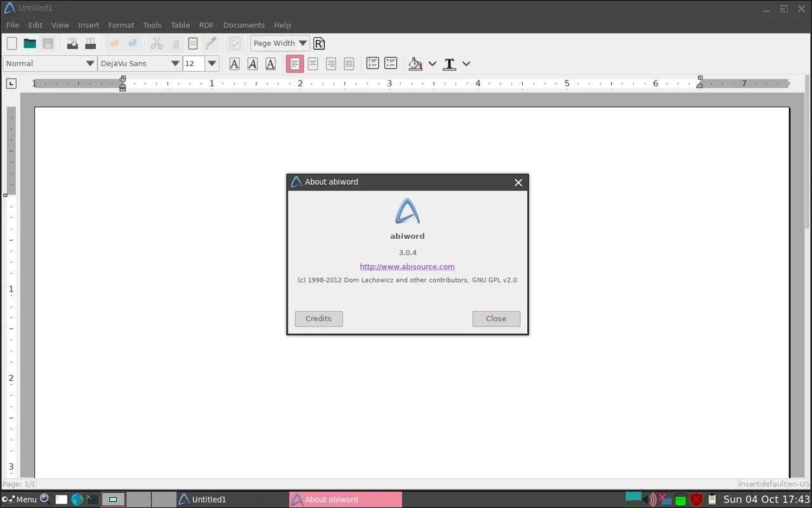The width and height of the screenshot is (812, 508).
Task: Click the Cut scissors icon
Action: (x=157, y=43)
